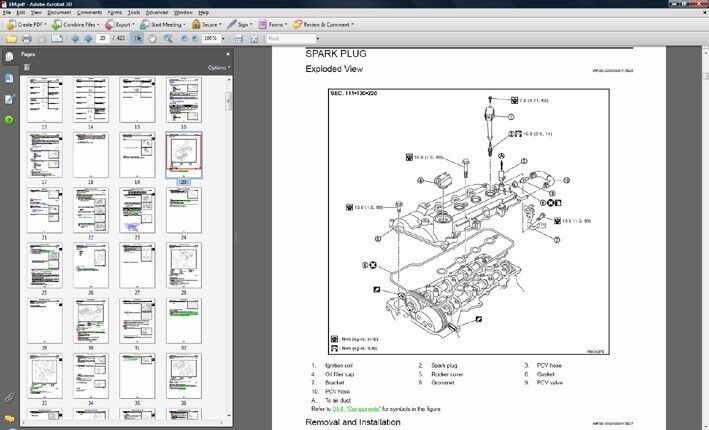Screen dimensions: 709x430
Task: Select the Hand tool
Action: [x=151, y=38]
